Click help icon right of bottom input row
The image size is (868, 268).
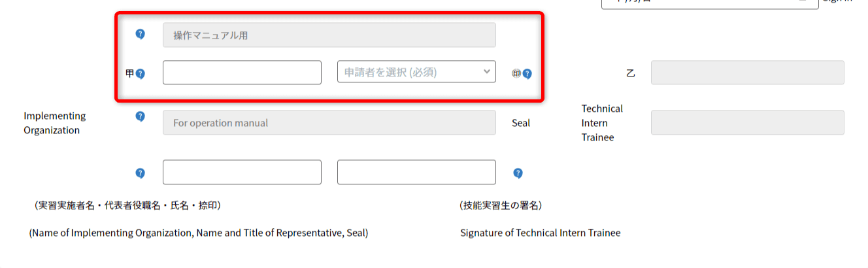(x=518, y=173)
